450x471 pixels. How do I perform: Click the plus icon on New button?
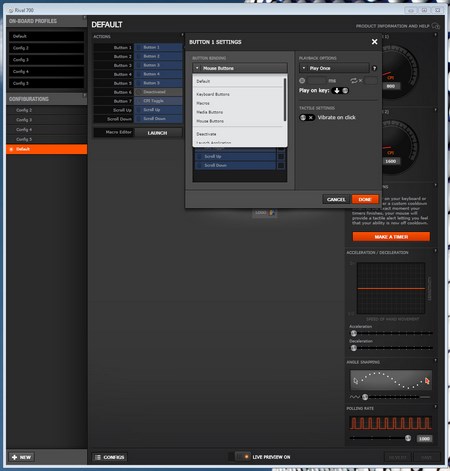pos(14,457)
